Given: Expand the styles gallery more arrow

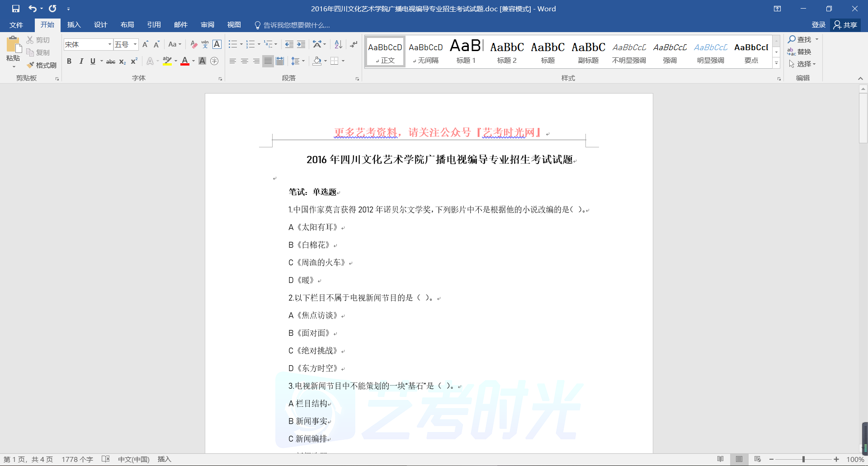Looking at the screenshot, I should click(x=776, y=63).
